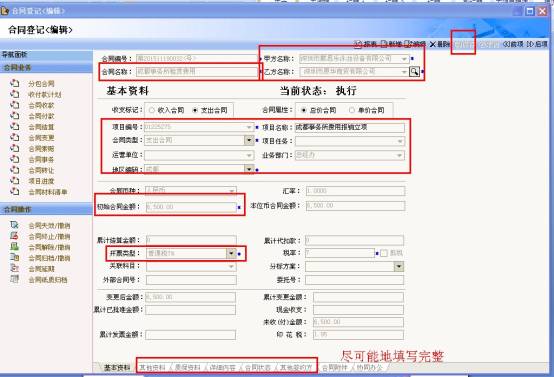Click the 合同终止/撤销 operation icon
This screenshot has width=554, height=377.
pos(14,236)
